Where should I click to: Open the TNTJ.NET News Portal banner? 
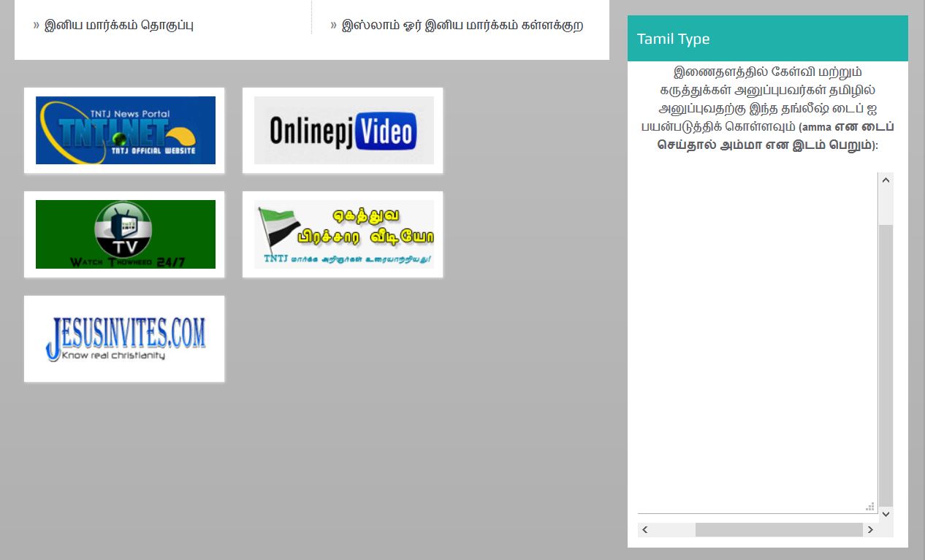[x=125, y=131]
